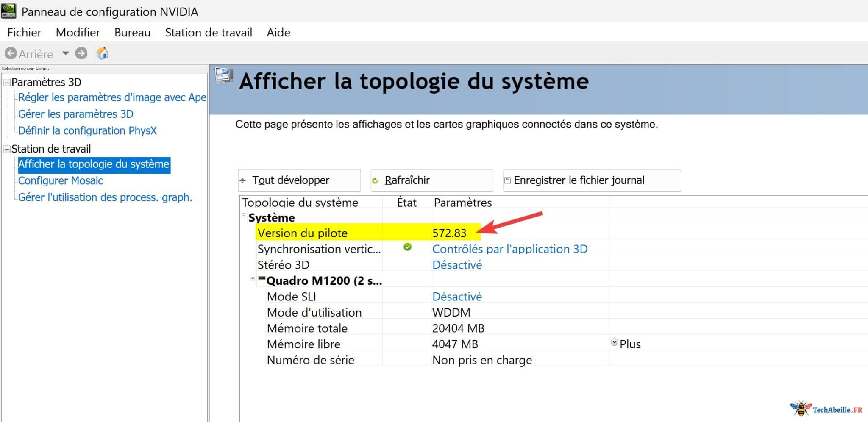Click the home icon in toolbar
This screenshot has height=422, width=868.
(103, 53)
